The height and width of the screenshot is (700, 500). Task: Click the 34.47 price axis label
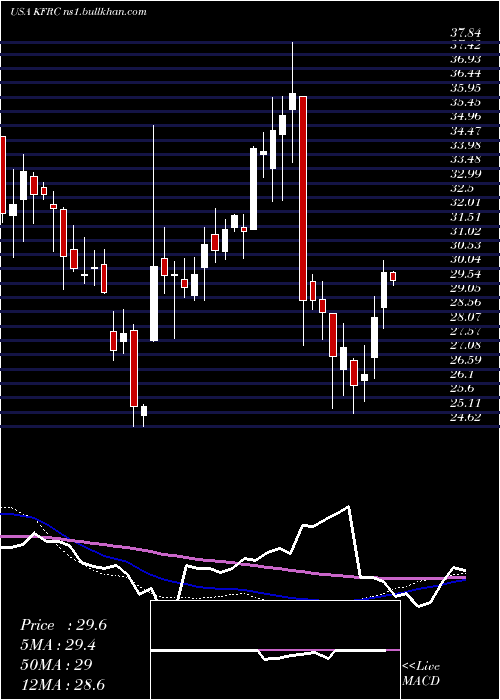[x=465, y=131]
